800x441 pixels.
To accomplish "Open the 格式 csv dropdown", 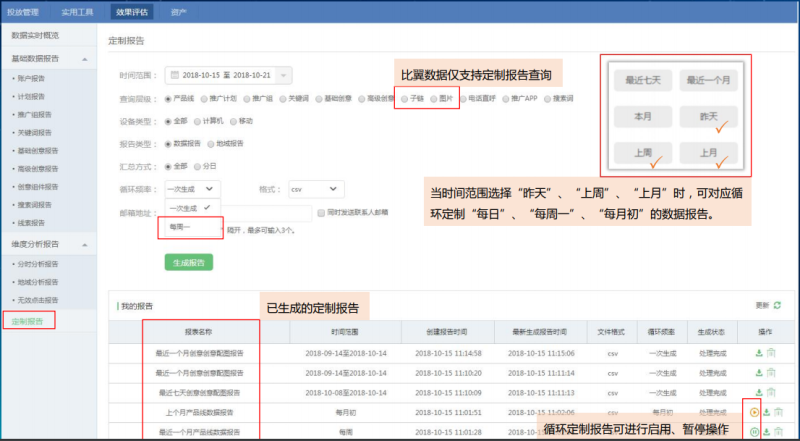I will click(314, 188).
